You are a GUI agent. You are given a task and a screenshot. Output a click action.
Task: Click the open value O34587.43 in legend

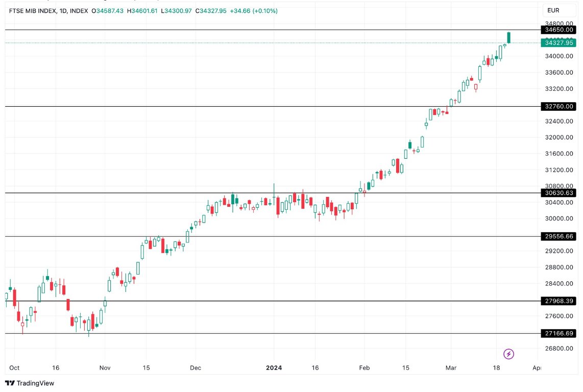click(x=107, y=10)
